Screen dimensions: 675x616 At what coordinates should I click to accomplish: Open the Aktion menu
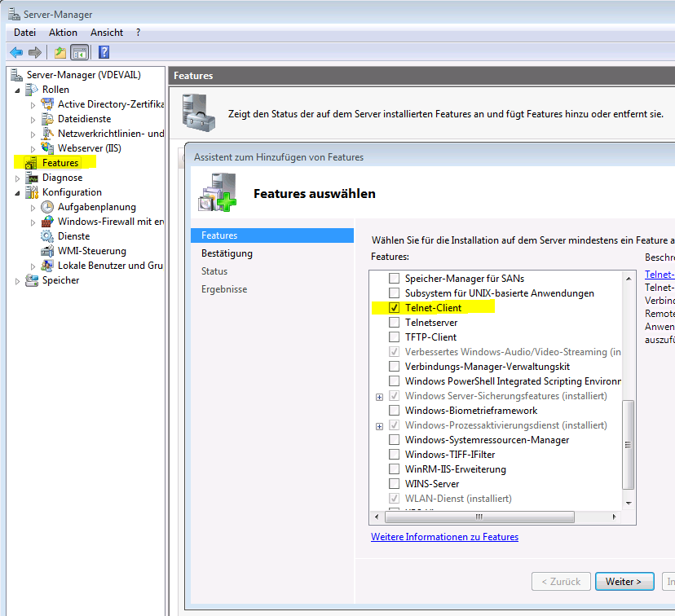[63, 33]
